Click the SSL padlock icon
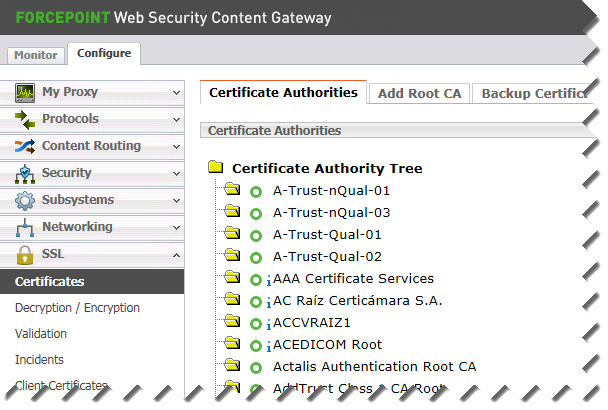608x410 pixels. tap(25, 255)
